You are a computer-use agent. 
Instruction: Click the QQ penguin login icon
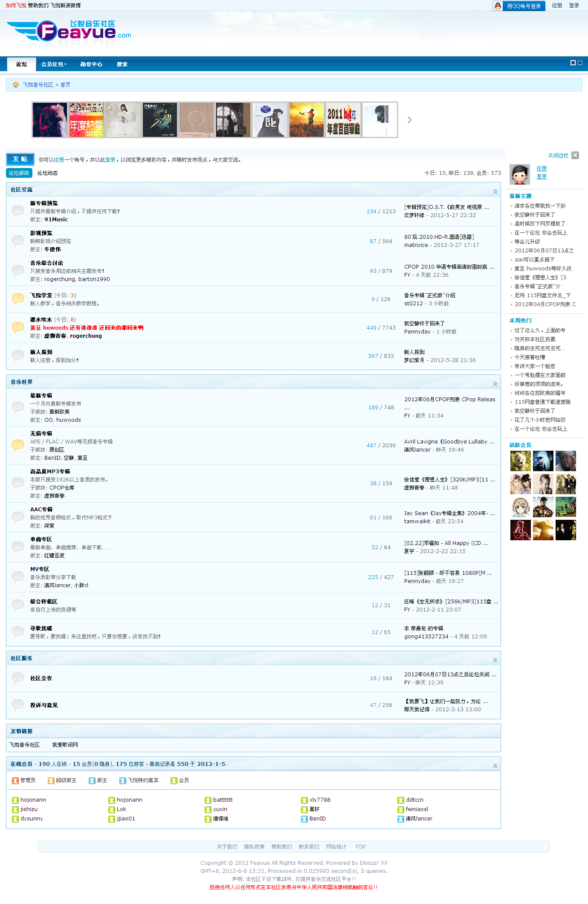(498, 6)
